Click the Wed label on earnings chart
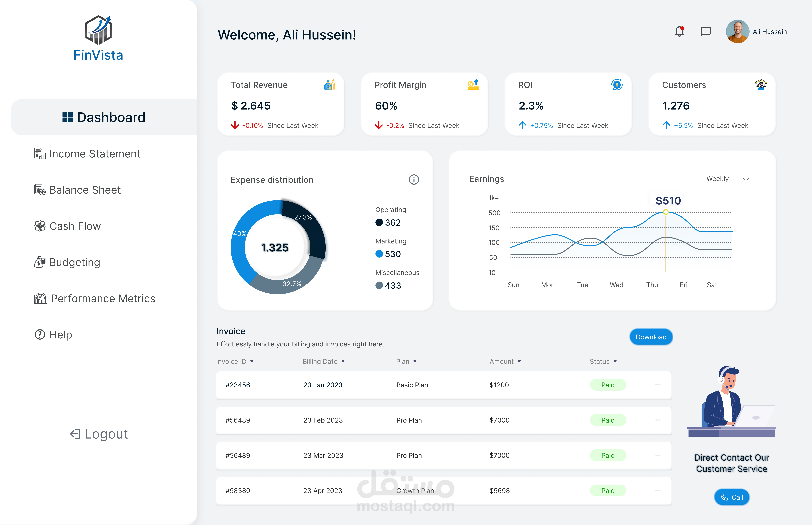The width and height of the screenshot is (812, 525). point(616,285)
